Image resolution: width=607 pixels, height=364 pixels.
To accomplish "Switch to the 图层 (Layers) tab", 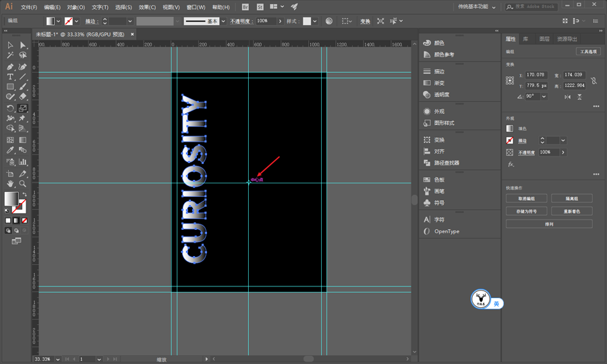I will [x=544, y=39].
